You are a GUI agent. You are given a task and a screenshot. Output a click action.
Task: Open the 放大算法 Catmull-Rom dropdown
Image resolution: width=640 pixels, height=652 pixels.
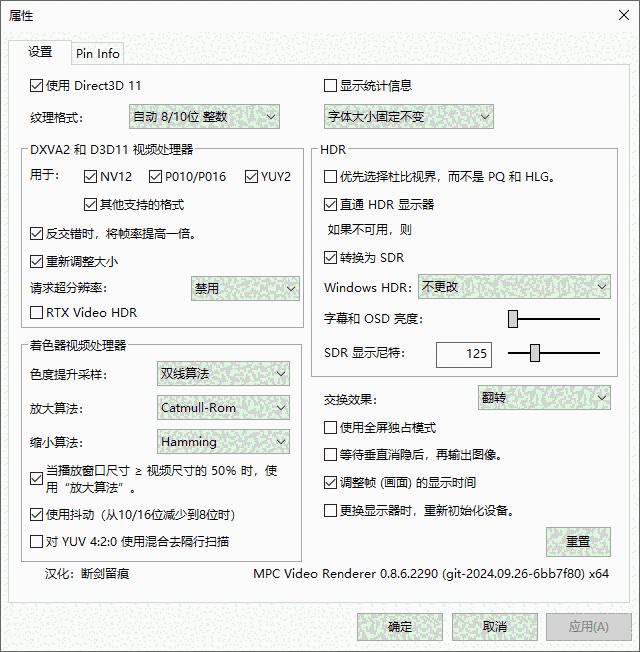click(224, 408)
